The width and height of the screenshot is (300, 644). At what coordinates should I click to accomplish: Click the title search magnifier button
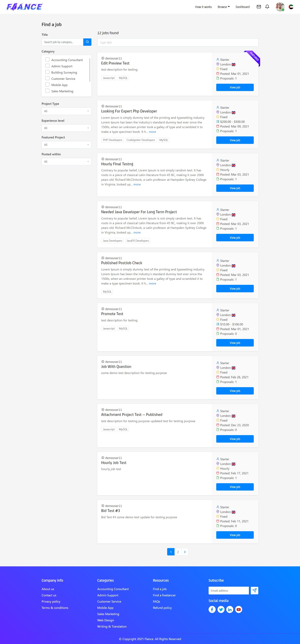point(87,42)
